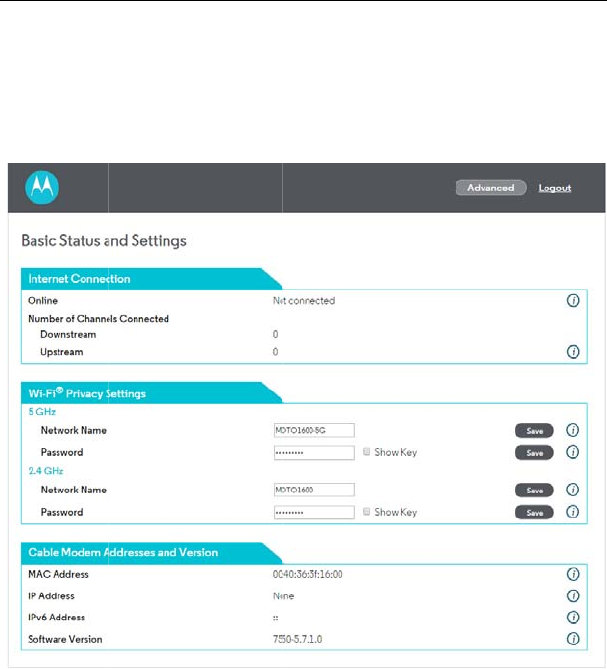Open info icon for 5 GHz Password
This screenshot has width=607, height=669.
[x=572, y=452]
